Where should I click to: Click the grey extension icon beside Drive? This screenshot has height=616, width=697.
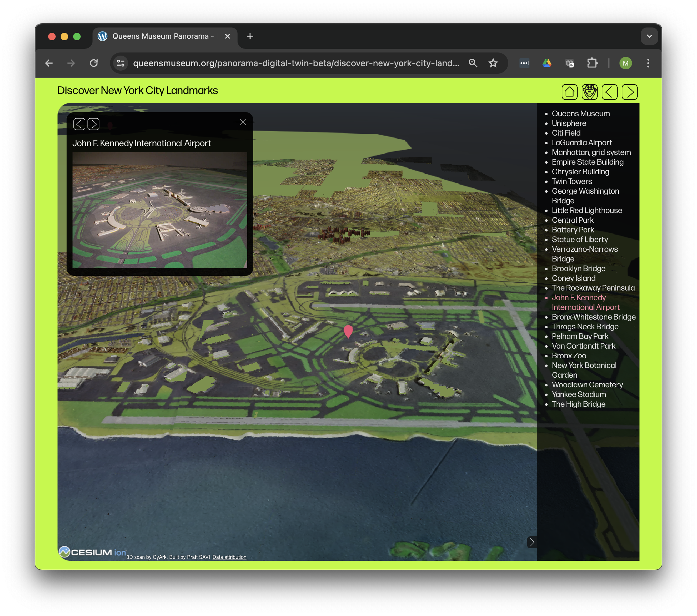569,63
